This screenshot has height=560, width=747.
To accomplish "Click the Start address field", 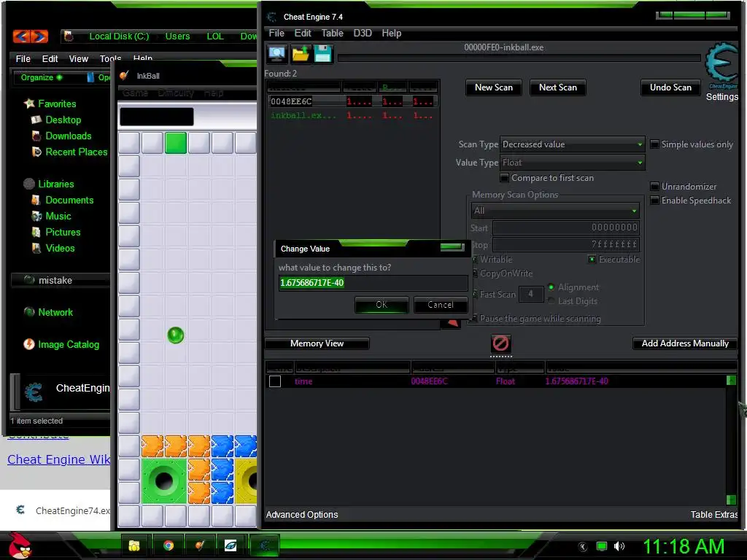I will [565, 227].
